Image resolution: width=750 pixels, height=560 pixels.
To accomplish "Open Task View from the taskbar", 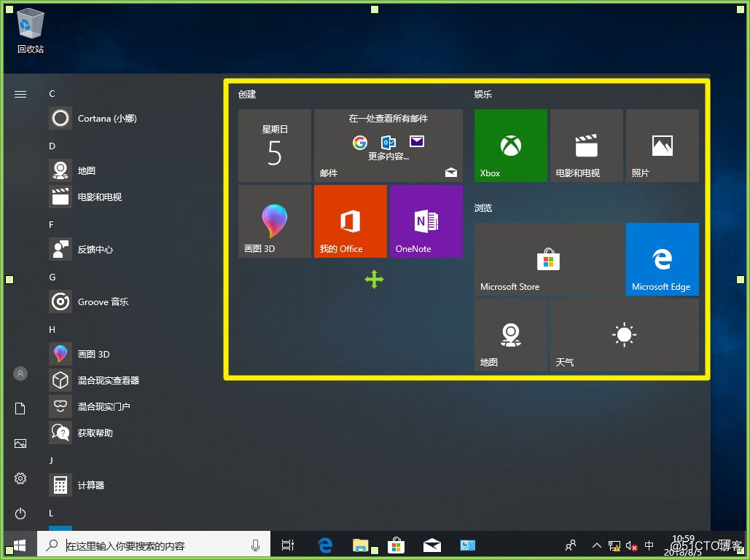I will [287, 545].
